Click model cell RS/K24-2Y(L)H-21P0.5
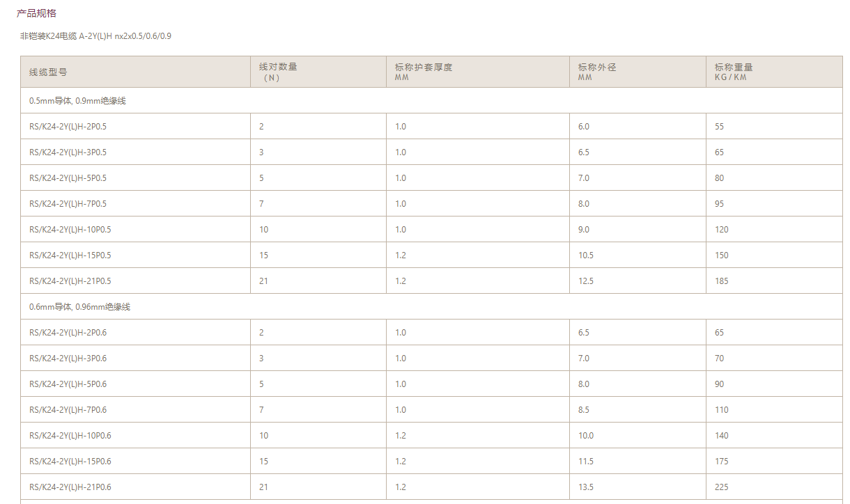Viewport: 850px width, 504px height. click(70, 281)
